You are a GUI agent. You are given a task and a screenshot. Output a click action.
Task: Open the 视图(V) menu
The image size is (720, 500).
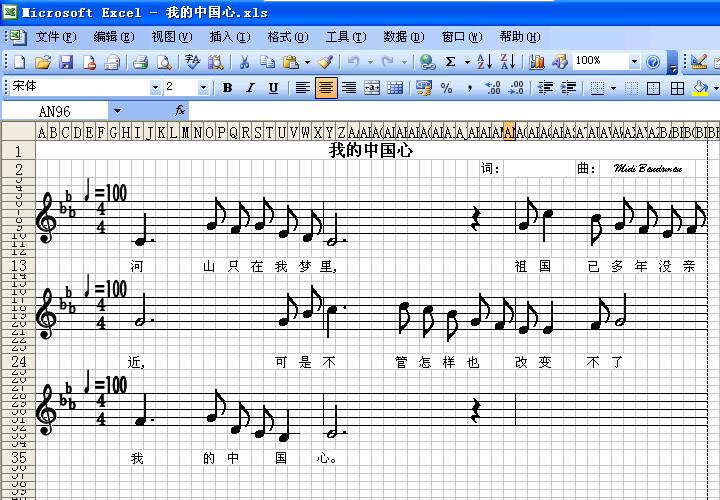tap(172, 37)
